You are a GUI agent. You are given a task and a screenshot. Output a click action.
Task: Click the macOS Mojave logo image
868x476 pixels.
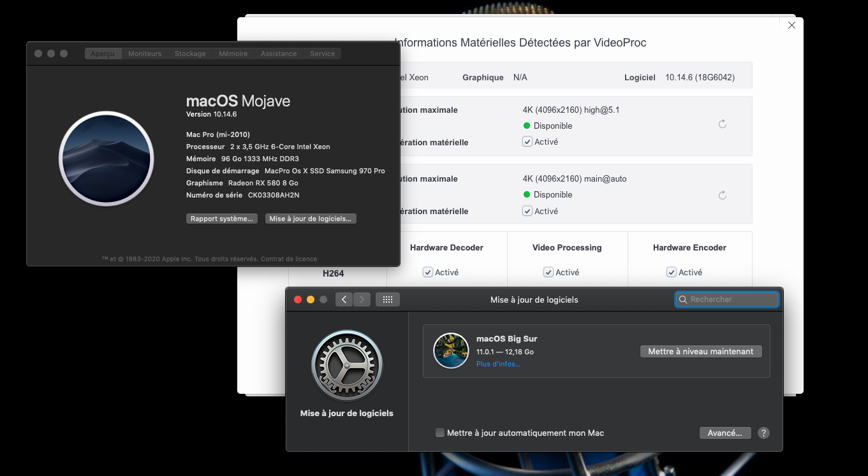click(107, 158)
